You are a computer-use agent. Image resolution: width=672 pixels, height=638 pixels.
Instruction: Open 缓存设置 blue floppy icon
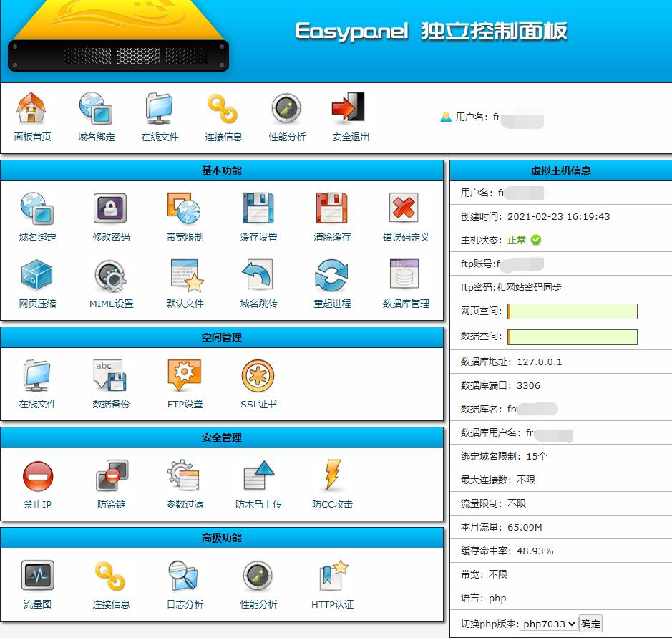(258, 208)
